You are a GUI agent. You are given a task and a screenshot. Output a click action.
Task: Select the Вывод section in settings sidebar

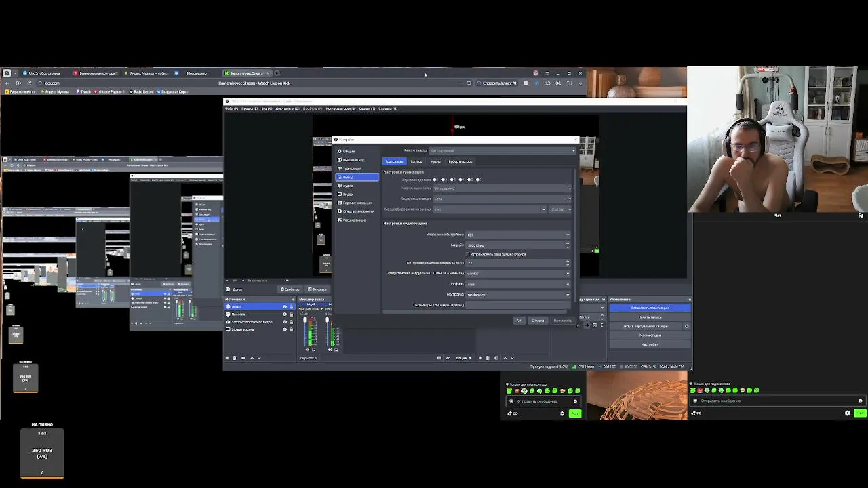[x=357, y=177]
